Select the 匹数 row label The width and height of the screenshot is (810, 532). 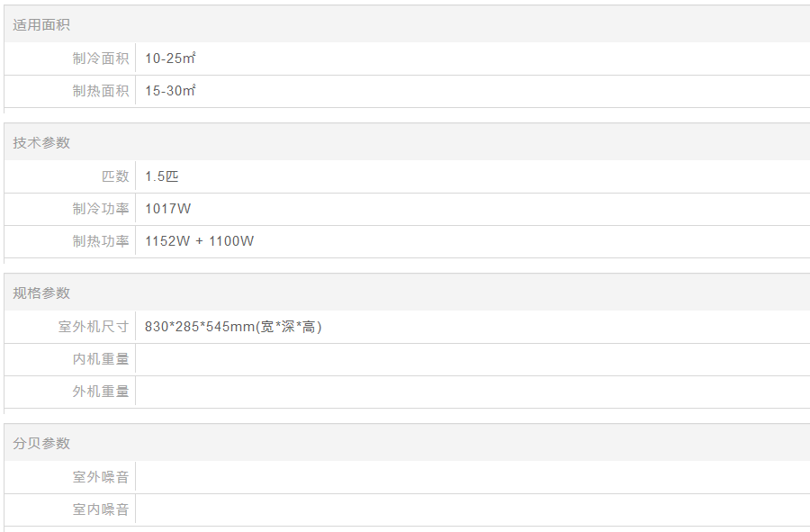115,176
